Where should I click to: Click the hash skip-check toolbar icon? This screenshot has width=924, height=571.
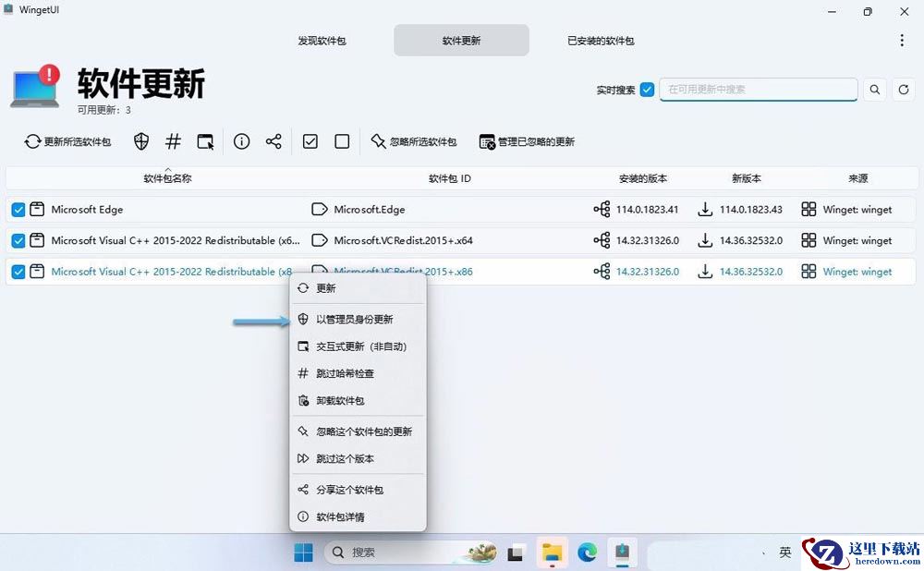[x=174, y=141]
